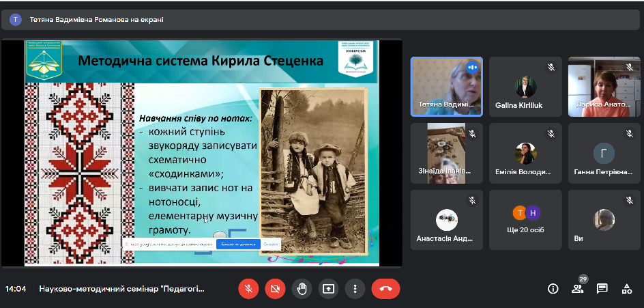
Task: Select Galina Kirilluk's participant tile
Action: (x=525, y=87)
